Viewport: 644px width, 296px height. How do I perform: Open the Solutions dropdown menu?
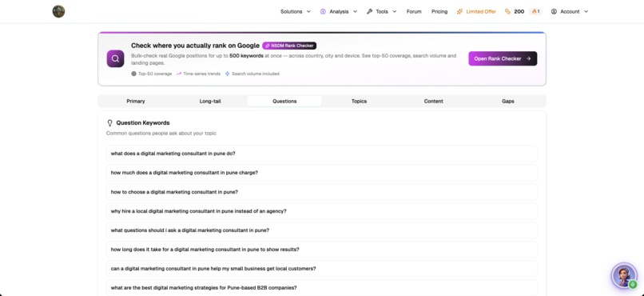[296, 11]
